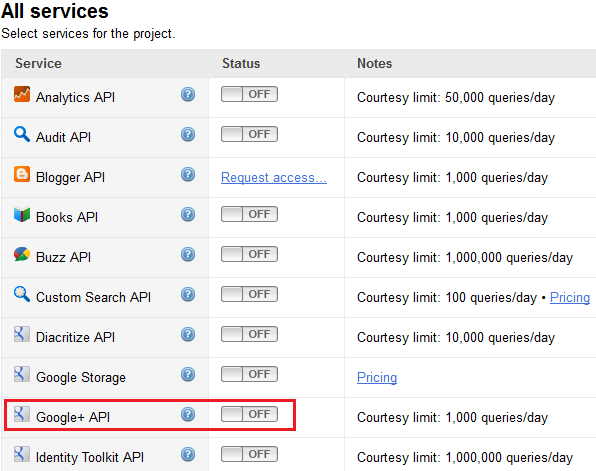Open help for Buzz API
The height and width of the screenshot is (471, 596).
click(188, 254)
